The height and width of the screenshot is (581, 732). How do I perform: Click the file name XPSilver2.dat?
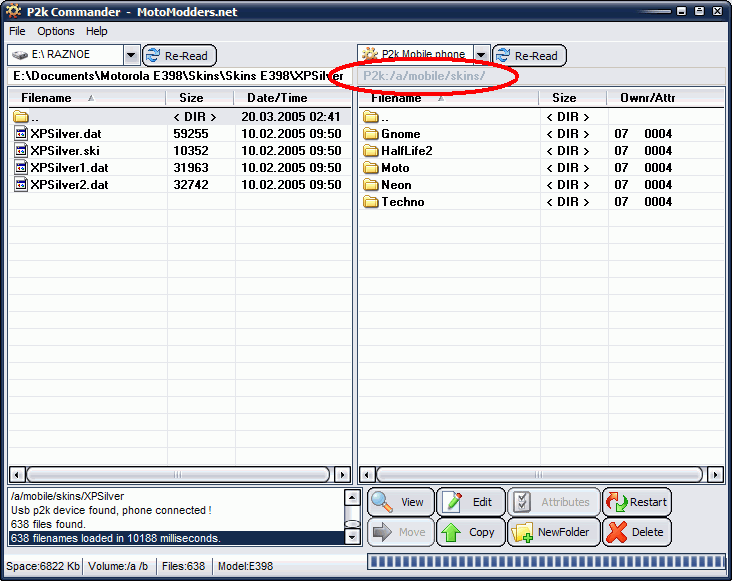[x=69, y=185]
